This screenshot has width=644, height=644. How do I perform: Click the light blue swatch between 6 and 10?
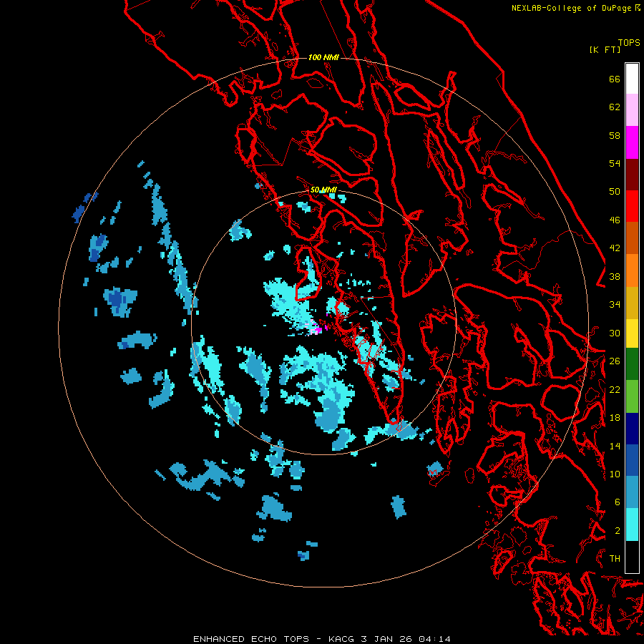coord(632,492)
